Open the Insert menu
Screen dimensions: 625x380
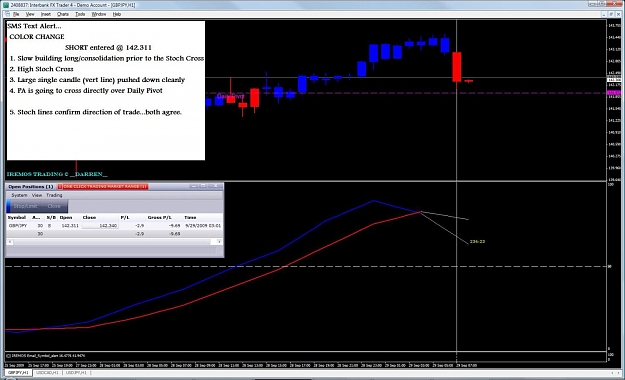[x=45, y=14]
